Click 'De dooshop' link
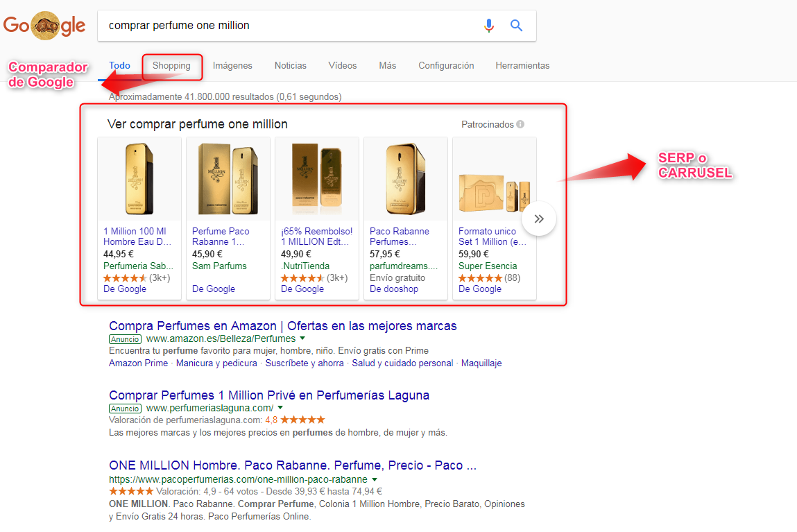This screenshot has height=532, width=797. (394, 289)
